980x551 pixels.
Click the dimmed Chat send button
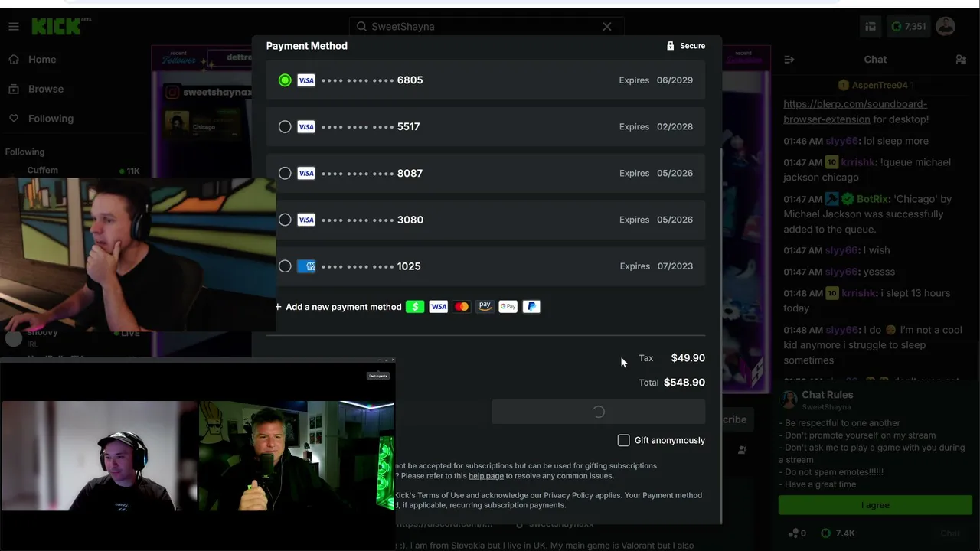click(x=950, y=533)
